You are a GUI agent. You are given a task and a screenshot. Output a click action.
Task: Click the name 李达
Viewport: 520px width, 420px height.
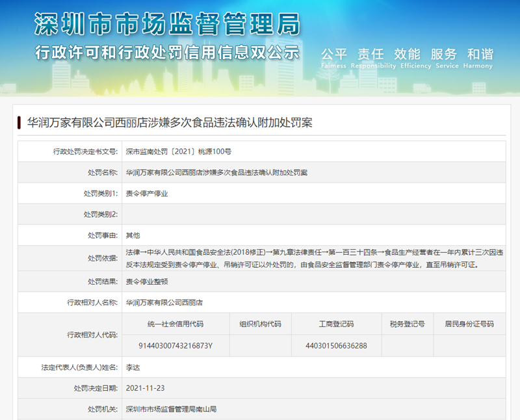click(x=133, y=367)
